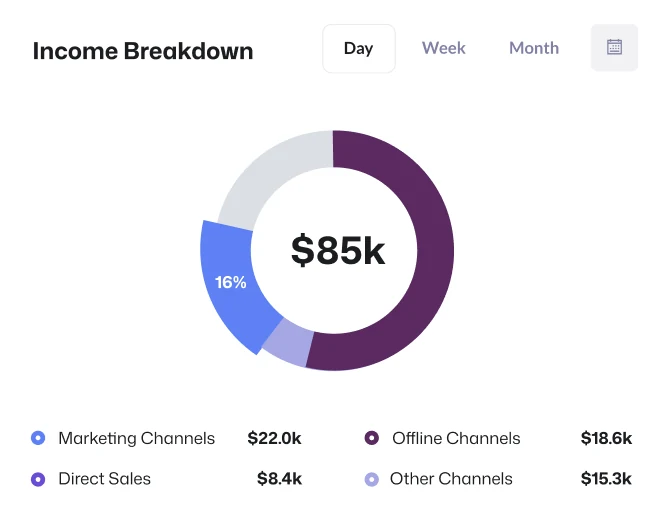Screen dimensions: 668x523
Task: Click the $18.6k value
Action: click(606, 438)
